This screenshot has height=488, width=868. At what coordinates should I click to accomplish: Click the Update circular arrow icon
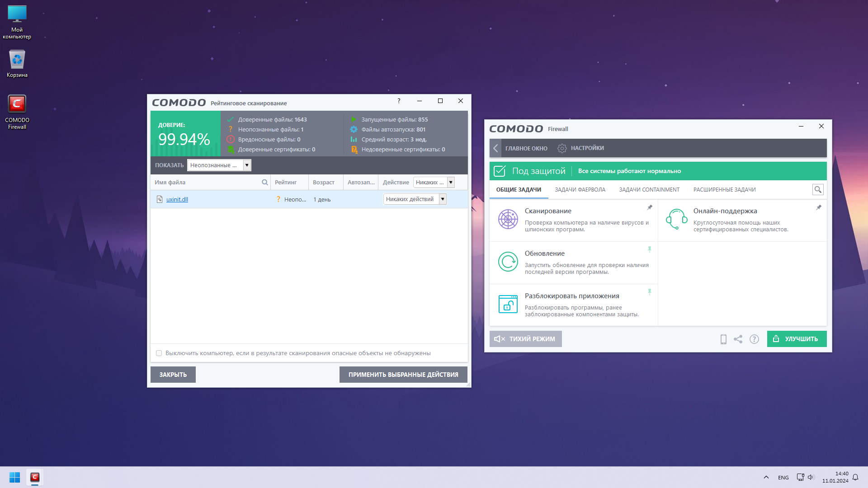click(508, 262)
